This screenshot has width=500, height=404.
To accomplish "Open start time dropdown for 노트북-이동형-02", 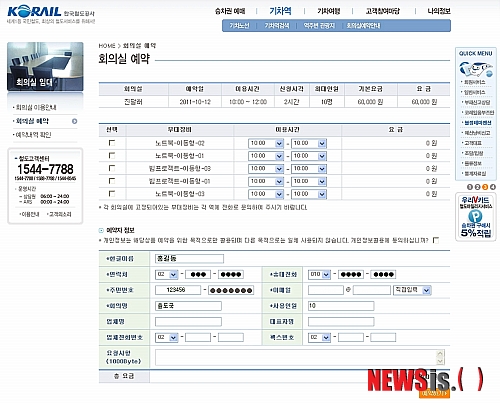I will point(266,143).
